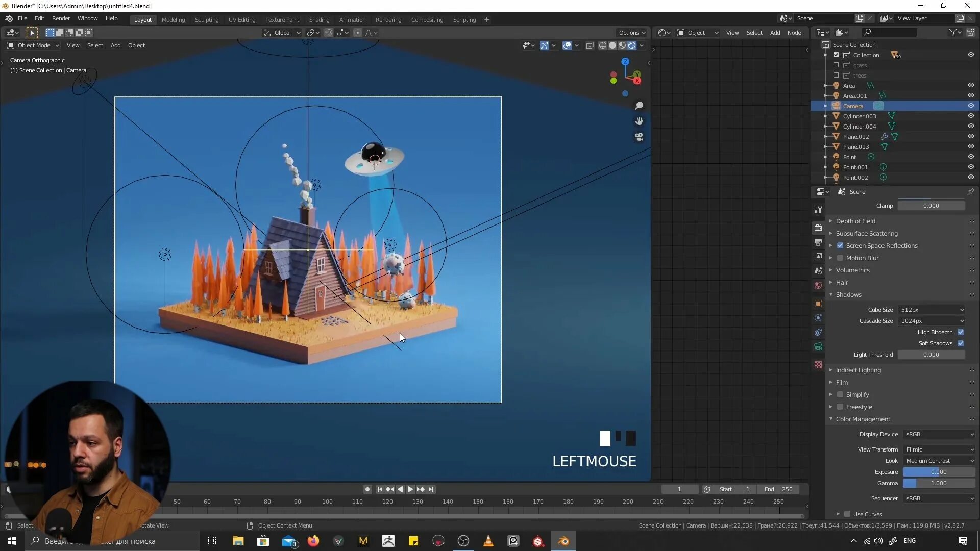This screenshot has width=980, height=551.
Task: Switch to the Shading workspace tab
Action: 319,20
